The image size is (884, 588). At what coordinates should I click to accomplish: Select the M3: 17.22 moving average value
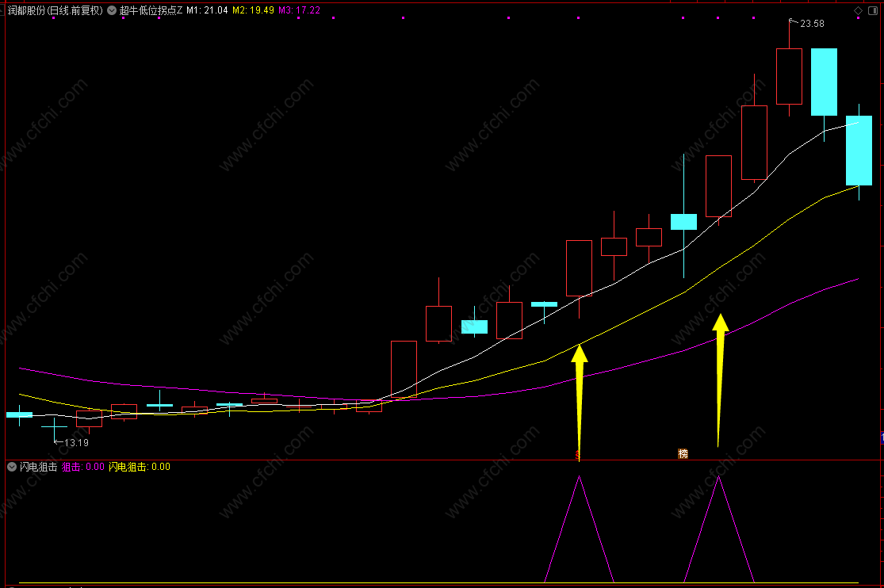pyautogui.click(x=300, y=10)
